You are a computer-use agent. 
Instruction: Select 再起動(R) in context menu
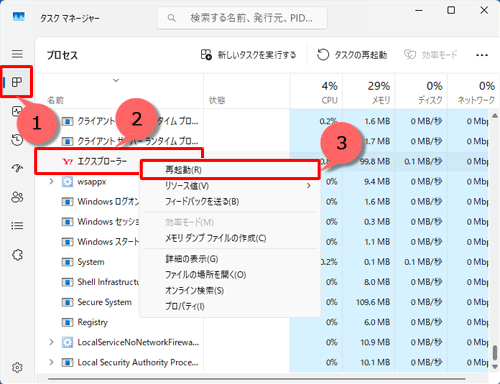pos(230,170)
